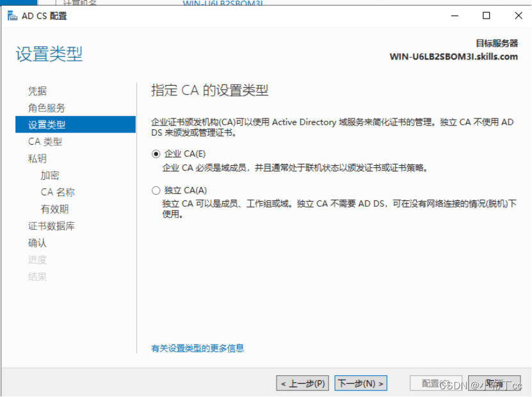532x397 pixels.
Task: Open the CA 名称 sub-step
Action: tap(58, 192)
